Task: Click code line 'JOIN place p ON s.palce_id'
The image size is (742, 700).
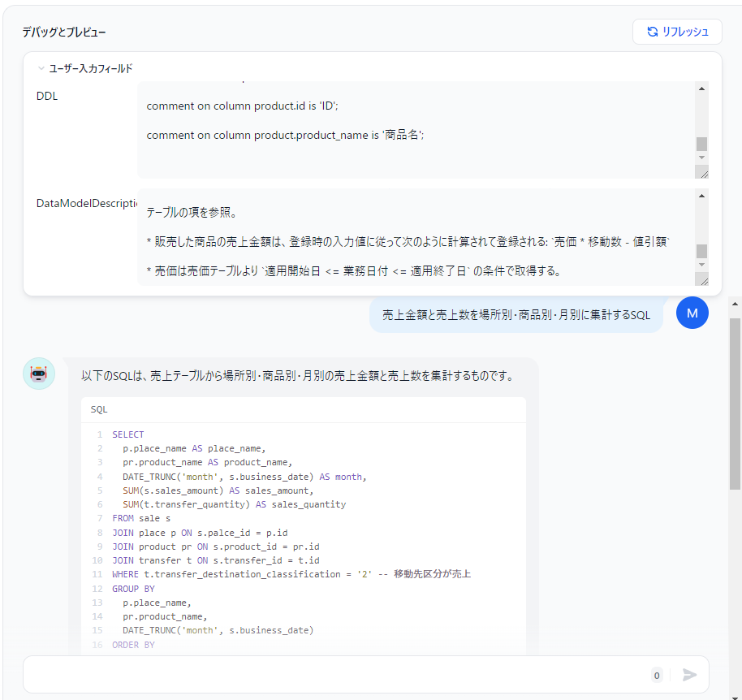Action: pyautogui.click(x=200, y=533)
